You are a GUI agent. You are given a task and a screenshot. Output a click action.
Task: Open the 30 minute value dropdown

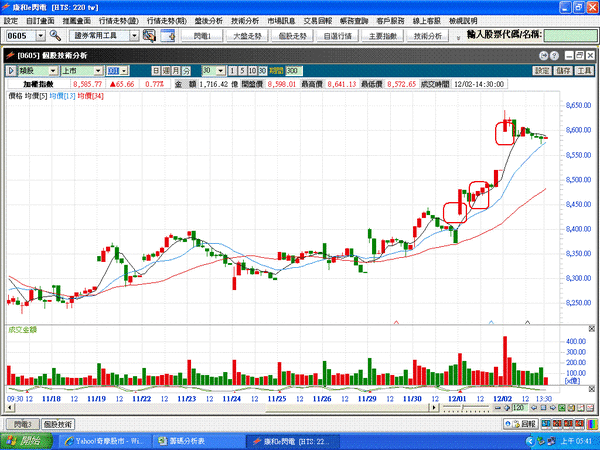[221, 71]
